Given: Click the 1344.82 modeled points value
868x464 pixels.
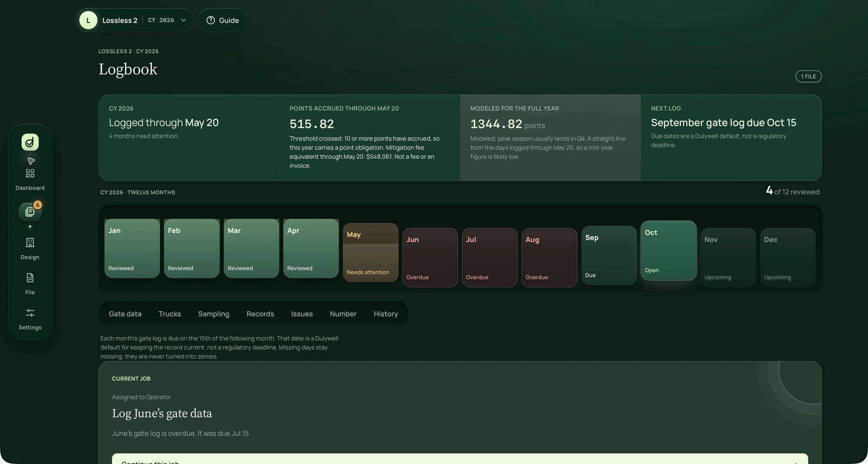Looking at the screenshot, I should point(496,124).
